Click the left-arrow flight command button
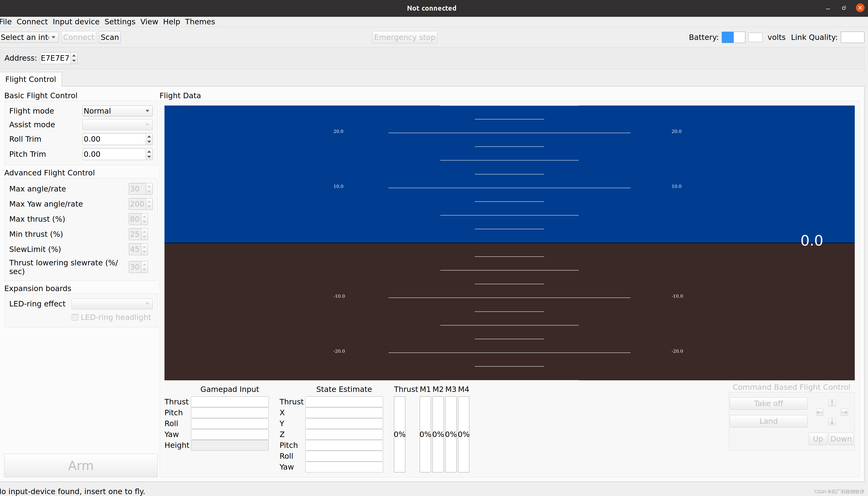The image size is (868, 496). [820, 412]
